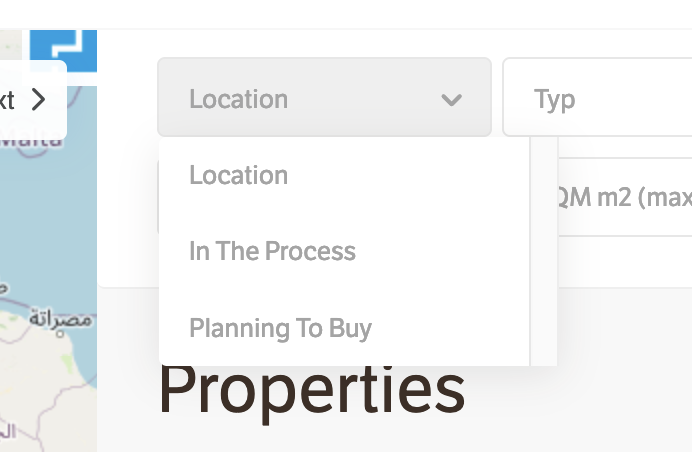Image resolution: width=692 pixels, height=452 pixels.
Task: Click the Malta label on the map
Action: point(30,141)
